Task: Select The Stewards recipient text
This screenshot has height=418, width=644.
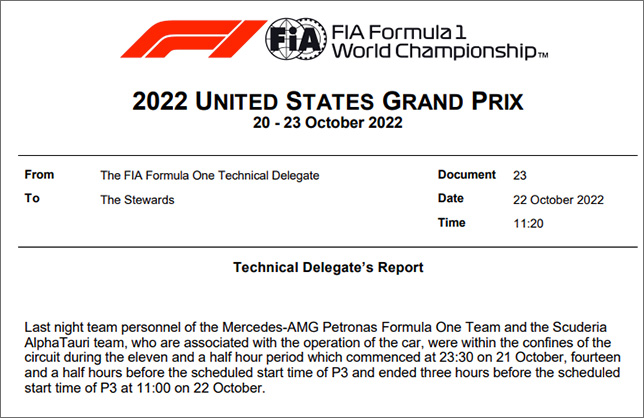Action: (137, 200)
